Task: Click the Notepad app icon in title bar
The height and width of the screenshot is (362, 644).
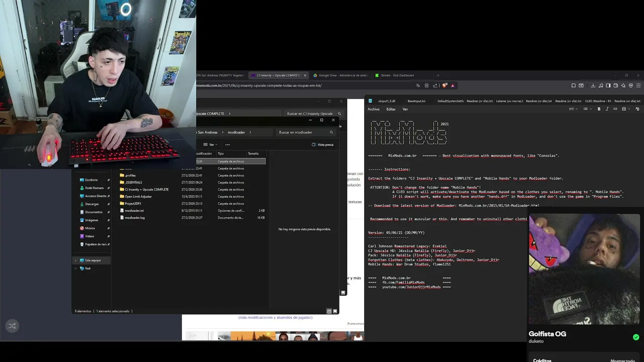Action: pos(370,101)
